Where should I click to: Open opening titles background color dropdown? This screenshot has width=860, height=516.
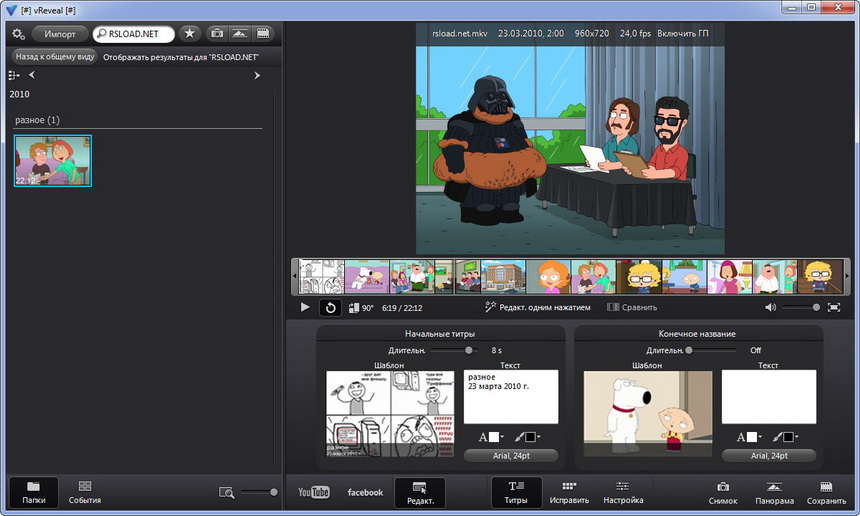pyautogui.click(x=528, y=437)
